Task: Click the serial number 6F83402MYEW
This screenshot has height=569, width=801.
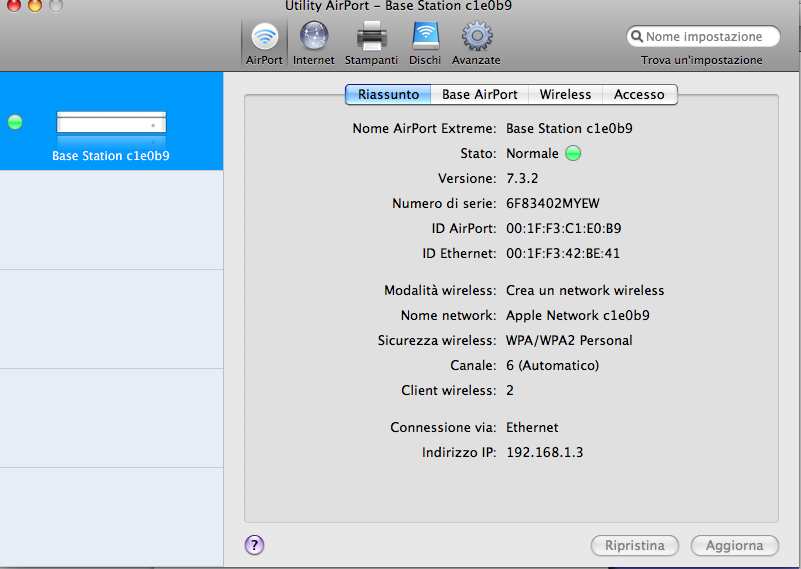Action: [553, 203]
